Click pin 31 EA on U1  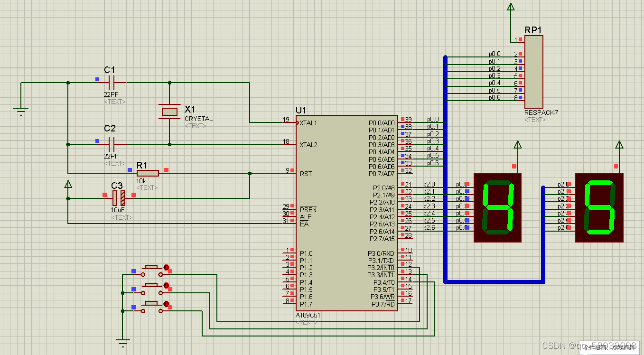(289, 223)
